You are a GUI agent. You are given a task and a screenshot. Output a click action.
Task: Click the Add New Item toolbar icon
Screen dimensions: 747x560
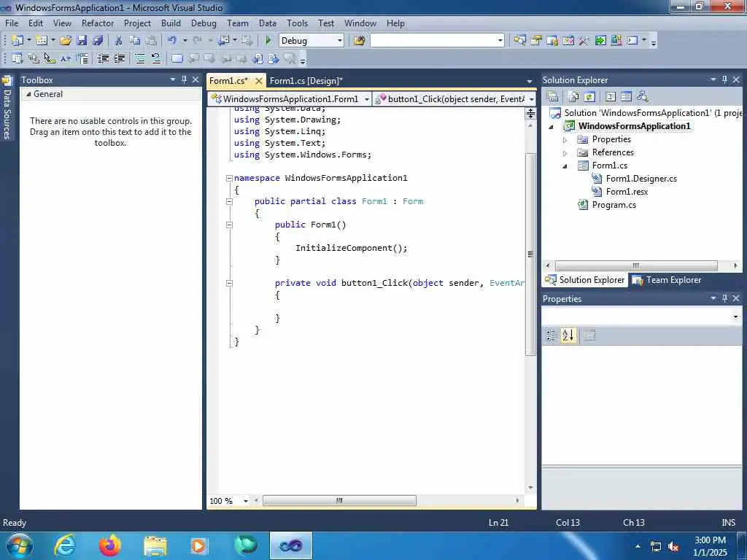pos(42,41)
